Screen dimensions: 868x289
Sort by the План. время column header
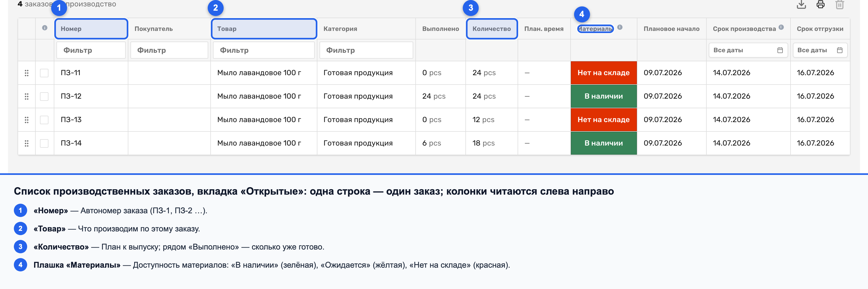point(544,29)
